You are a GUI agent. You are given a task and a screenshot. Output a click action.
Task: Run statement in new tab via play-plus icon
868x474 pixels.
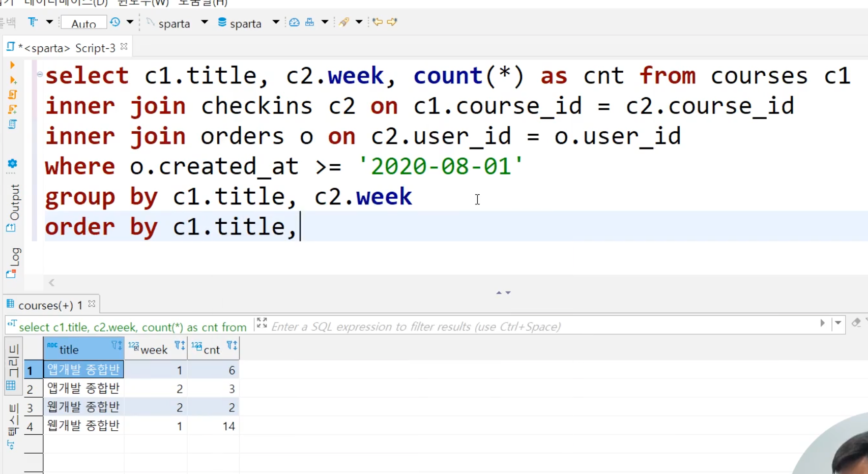coord(13,80)
